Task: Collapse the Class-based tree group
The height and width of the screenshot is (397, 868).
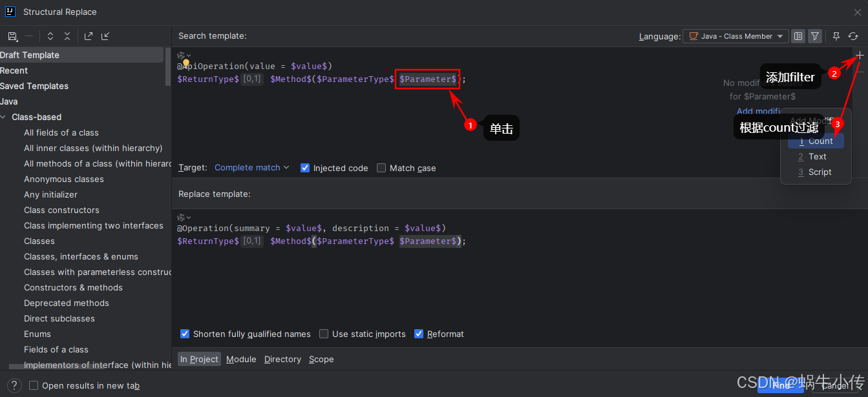Action: pyautogui.click(x=5, y=117)
